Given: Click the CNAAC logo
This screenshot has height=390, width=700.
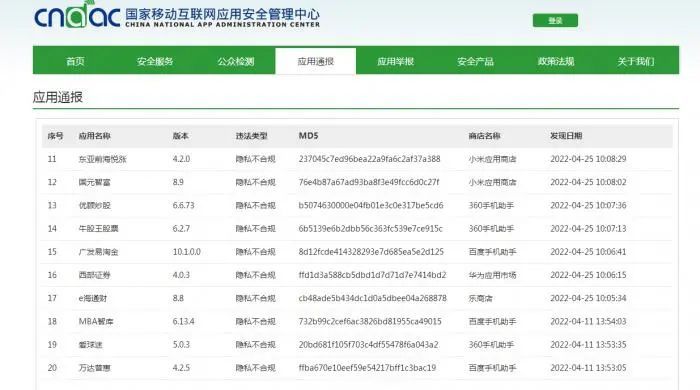Looking at the screenshot, I should click(77, 15).
